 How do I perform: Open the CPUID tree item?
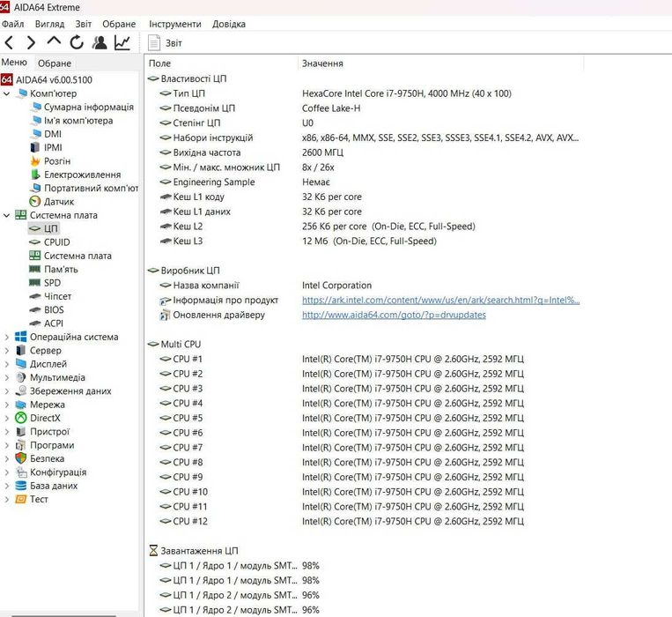56,242
